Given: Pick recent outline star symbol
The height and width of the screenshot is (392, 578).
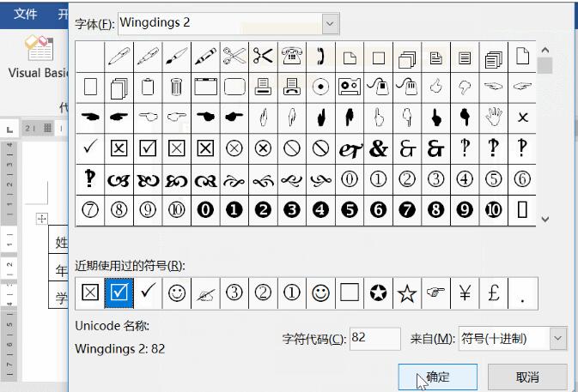Looking at the screenshot, I should tap(407, 293).
